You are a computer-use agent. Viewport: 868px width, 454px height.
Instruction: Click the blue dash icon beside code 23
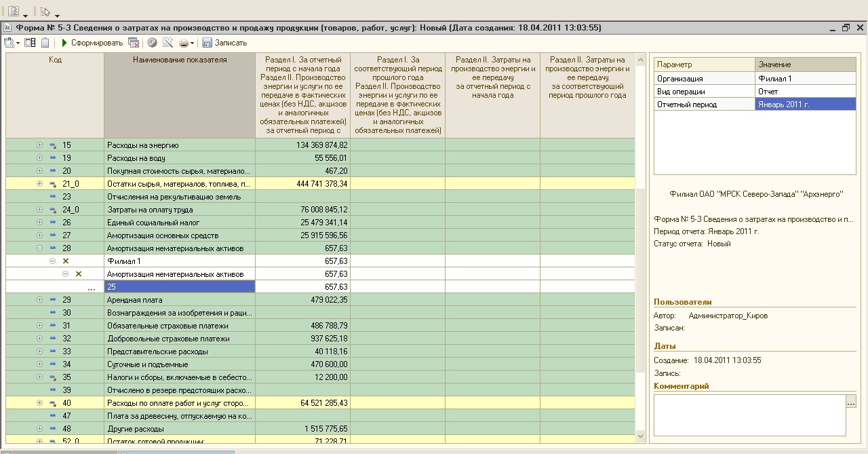coord(53,197)
